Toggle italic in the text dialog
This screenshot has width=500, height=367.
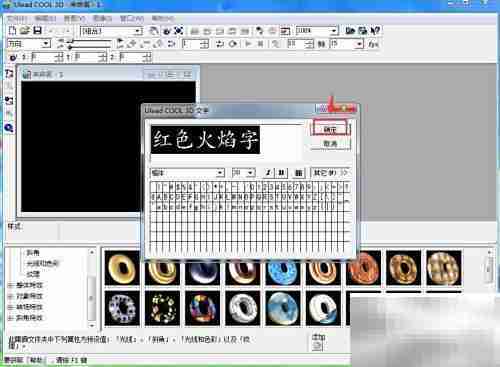(x=268, y=173)
